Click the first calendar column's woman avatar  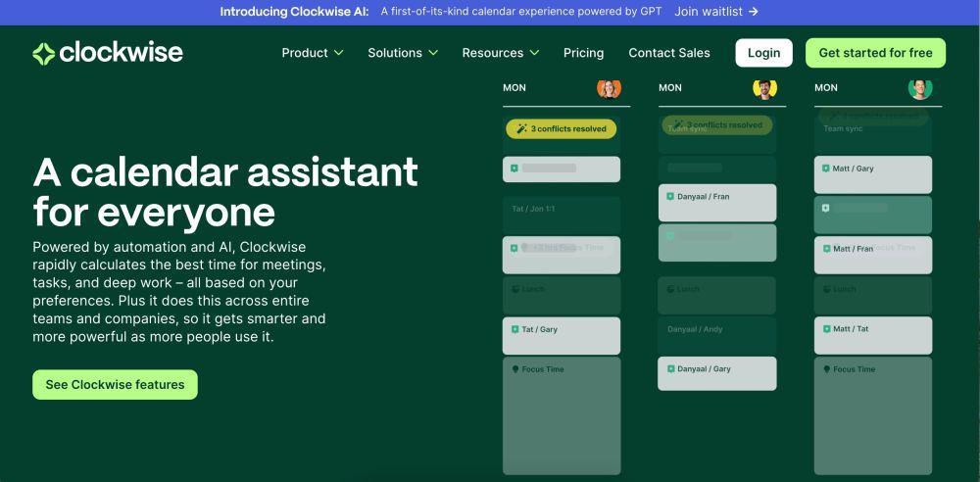[609, 88]
